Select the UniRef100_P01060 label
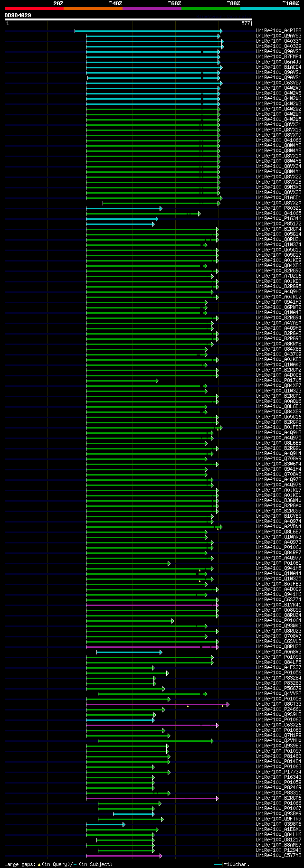Image resolution: width=304 pixels, height=868 pixels. (x=278, y=548)
